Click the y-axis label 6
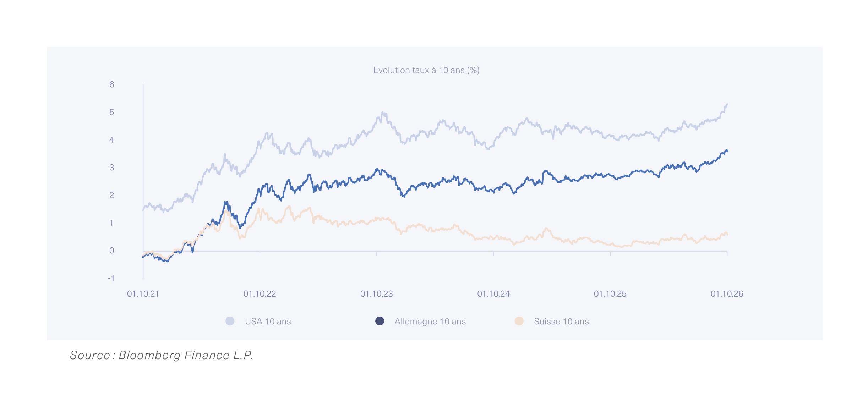The width and height of the screenshot is (868, 406). tap(112, 84)
